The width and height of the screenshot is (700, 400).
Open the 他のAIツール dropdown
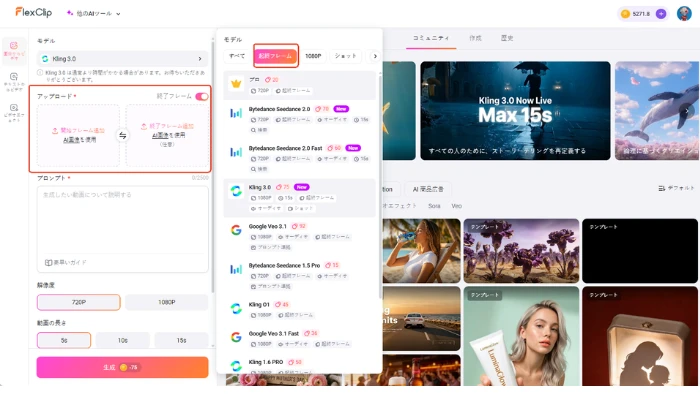coord(93,14)
